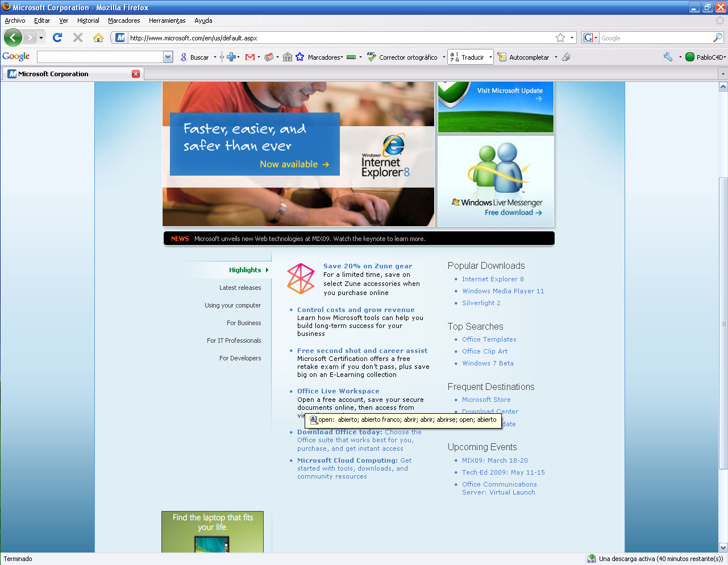Open the Herramientas menu
The width and height of the screenshot is (728, 565).
coord(167,20)
